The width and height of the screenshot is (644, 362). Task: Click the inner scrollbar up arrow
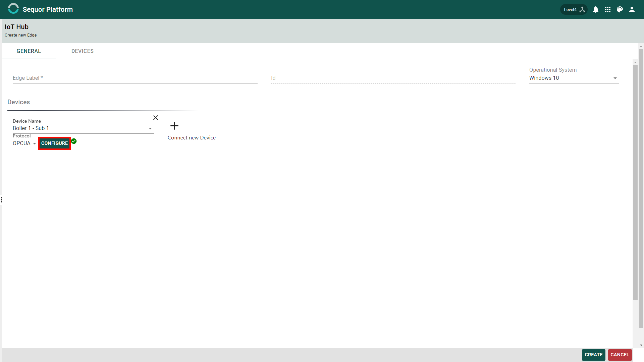pos(635,62)
